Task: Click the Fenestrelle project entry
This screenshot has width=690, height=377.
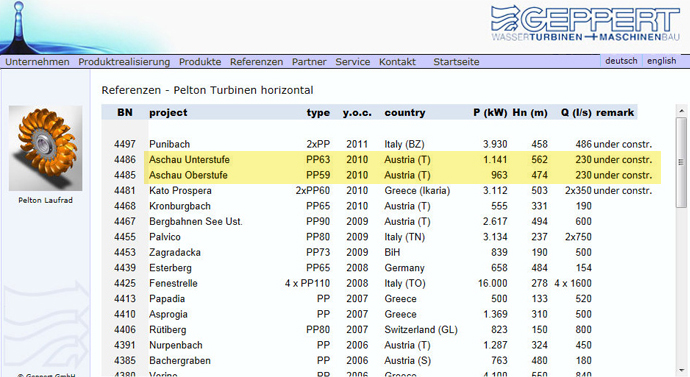Action: (173, 283)
